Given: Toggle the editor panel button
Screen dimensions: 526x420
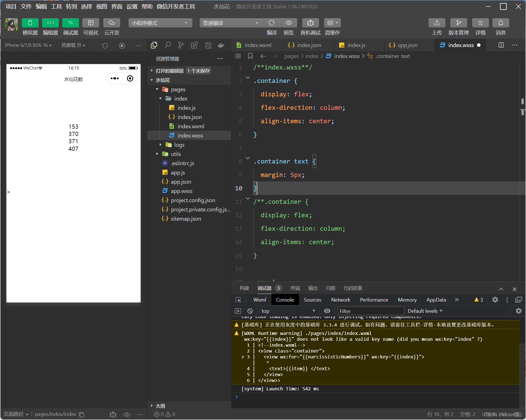Looking at the screenshot, I should [x=50, y=23].
